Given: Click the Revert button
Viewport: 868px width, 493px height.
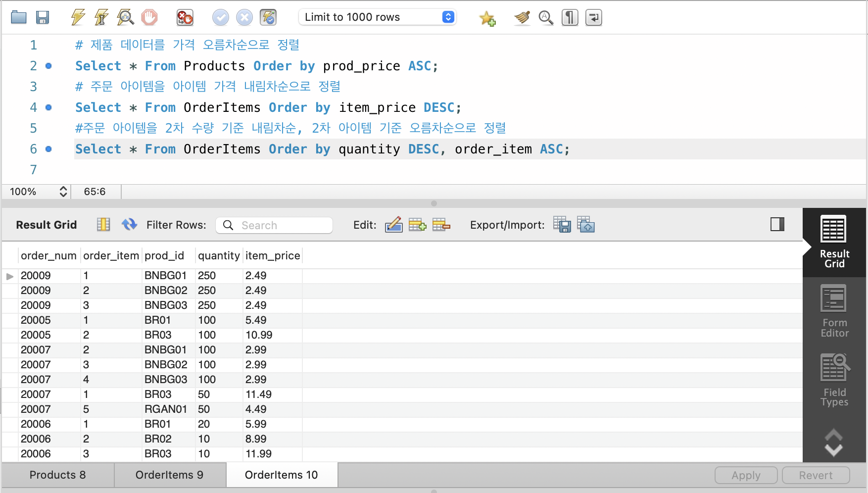Looking at the screenshot, I should pos(816,476).
